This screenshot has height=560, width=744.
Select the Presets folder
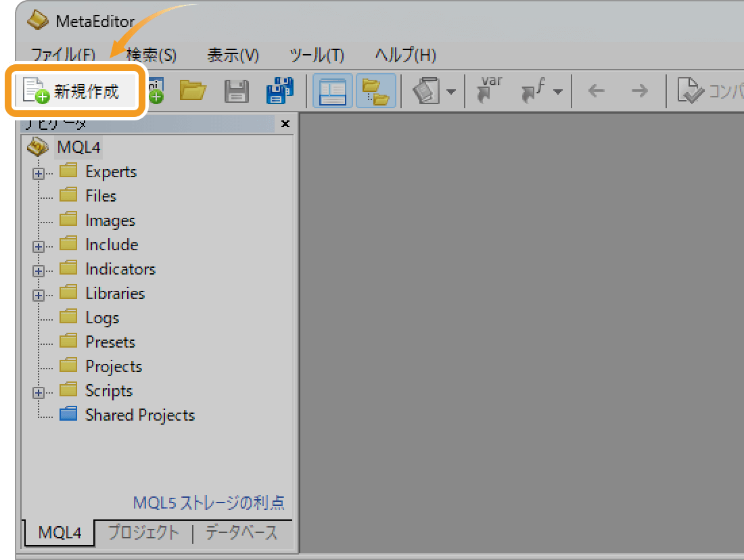(x=110, y=342)
